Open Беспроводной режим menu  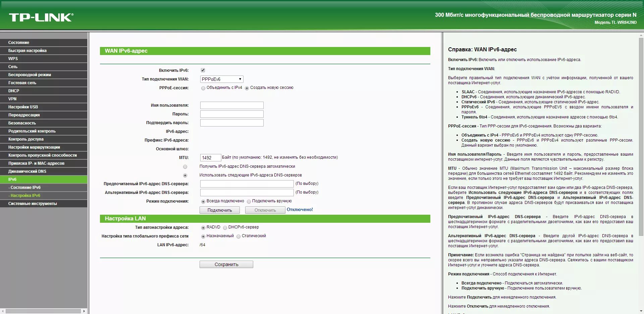tap(44, 75)
